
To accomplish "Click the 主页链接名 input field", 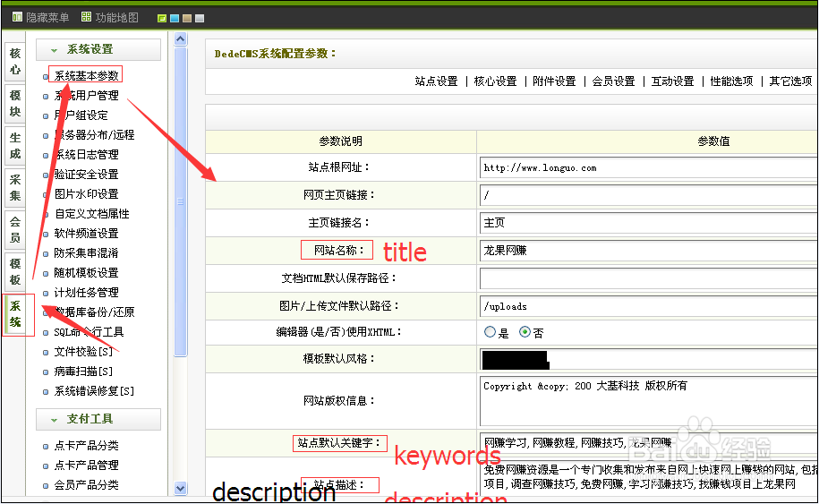I will point(649,223).
